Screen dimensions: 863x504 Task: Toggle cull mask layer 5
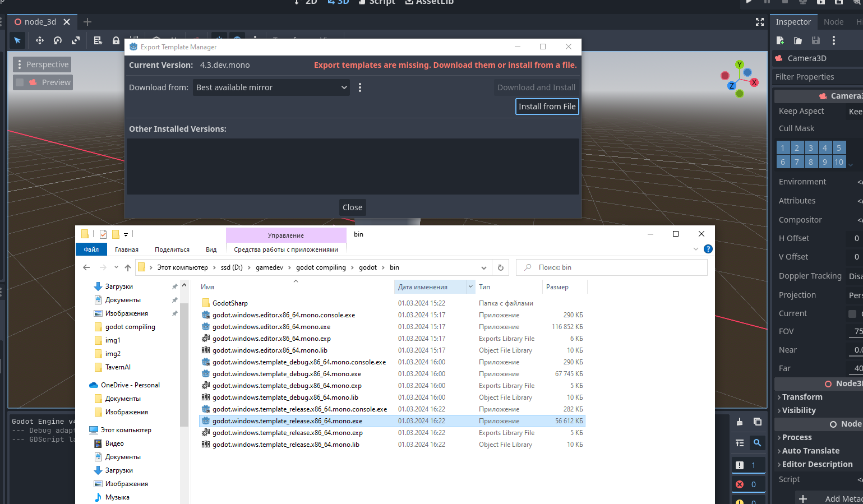839,148
